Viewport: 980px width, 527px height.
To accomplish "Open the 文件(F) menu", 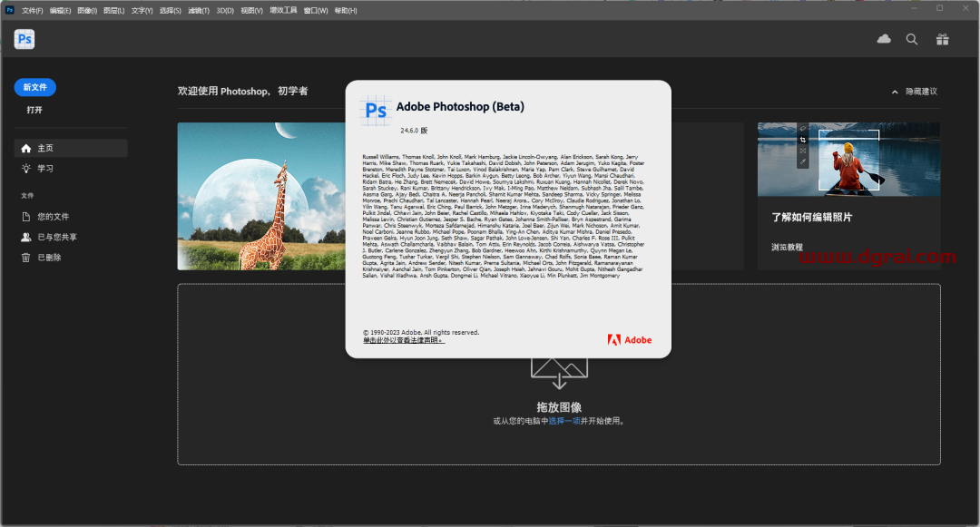I will pyautogui.click(x=32, y=10).
